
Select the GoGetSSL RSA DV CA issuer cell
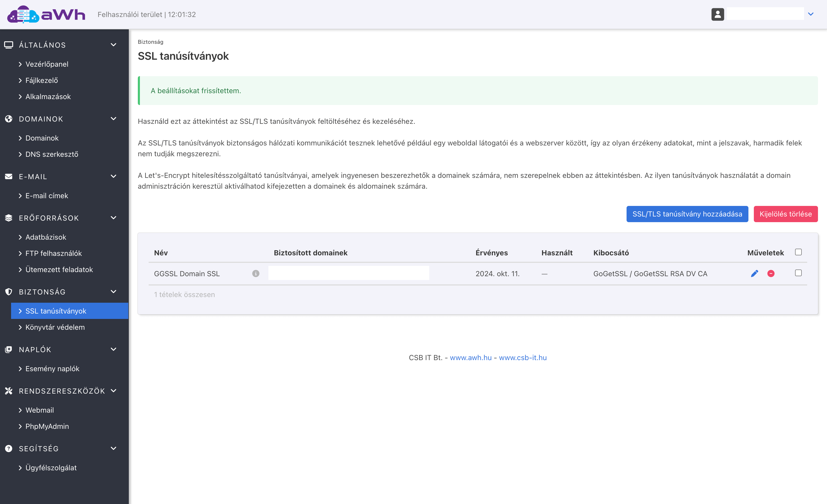pos(650,274)
